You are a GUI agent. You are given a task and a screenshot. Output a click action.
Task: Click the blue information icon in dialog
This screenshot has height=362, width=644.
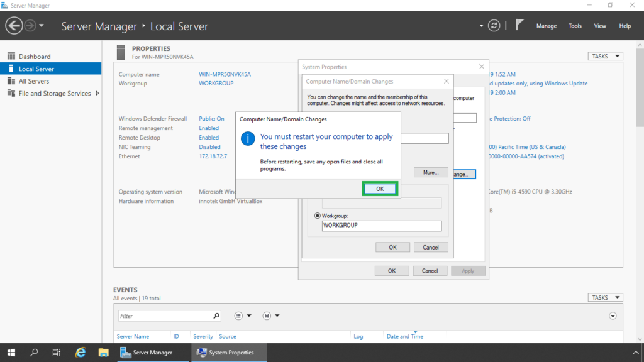click(248, 139)
